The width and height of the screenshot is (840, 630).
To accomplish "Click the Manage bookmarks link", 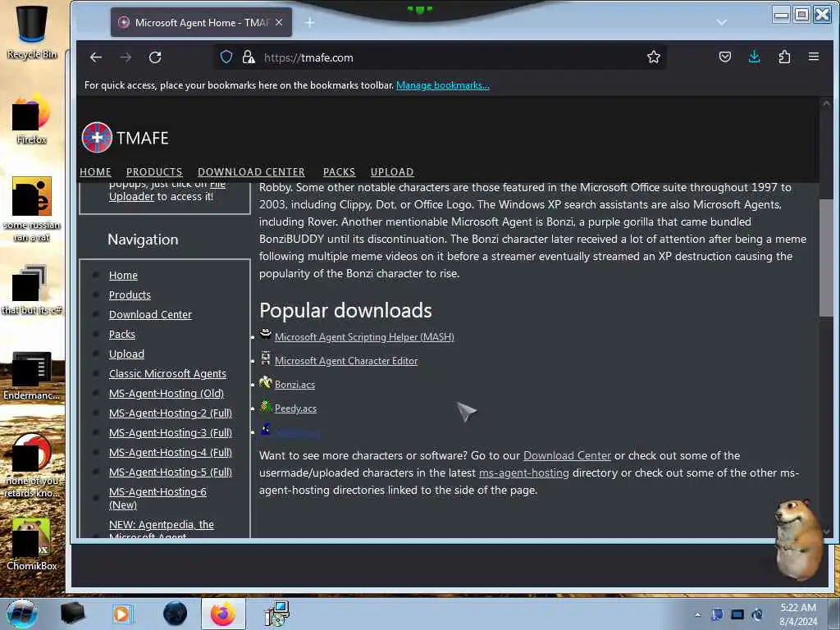I will 442,85.
